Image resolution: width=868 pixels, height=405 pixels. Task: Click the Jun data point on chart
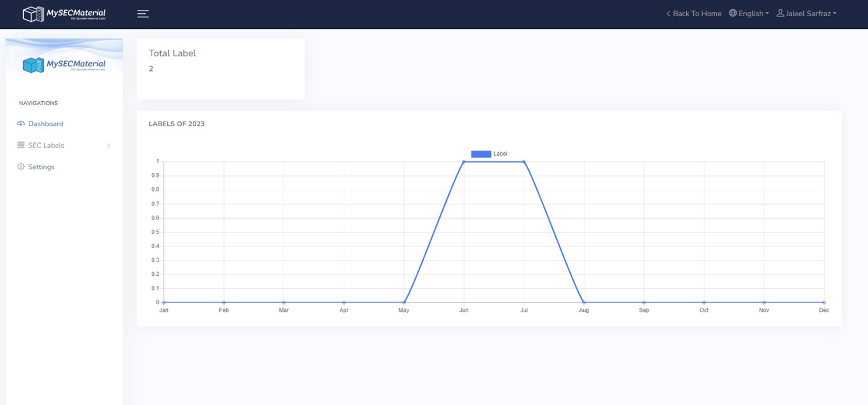tap(464, 161)
